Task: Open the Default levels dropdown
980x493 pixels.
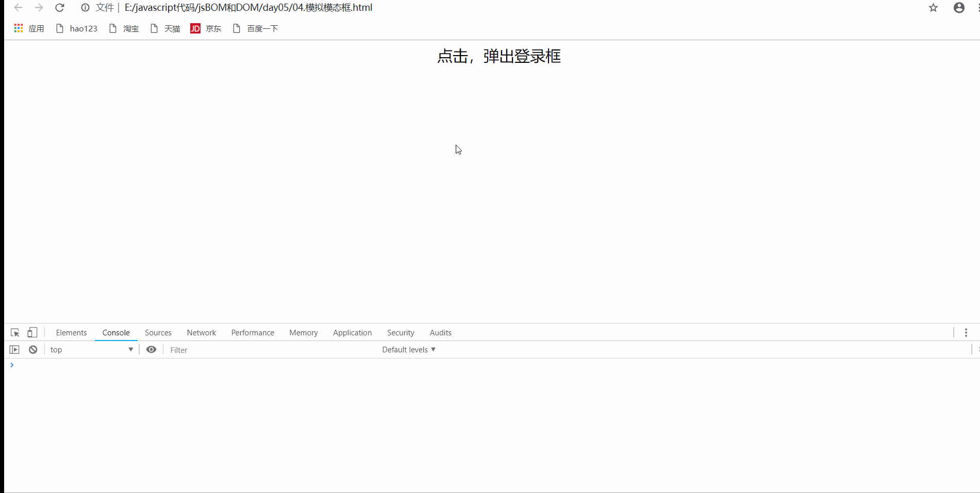Action: pyautogui.click(x=408, y=349)
